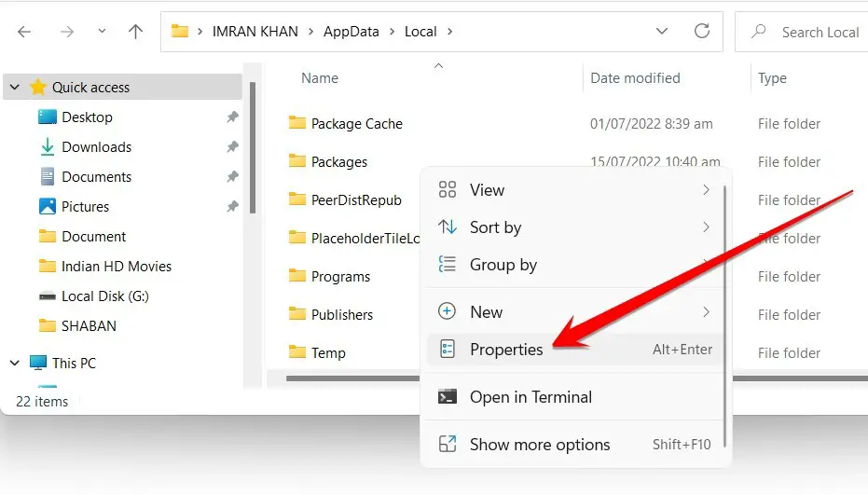Click the New plus-circle icon

(x=448, y=311)
